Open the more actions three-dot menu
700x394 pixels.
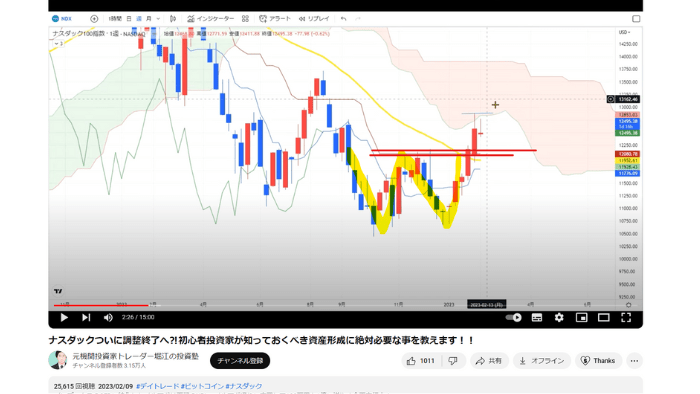click(634, 361)
